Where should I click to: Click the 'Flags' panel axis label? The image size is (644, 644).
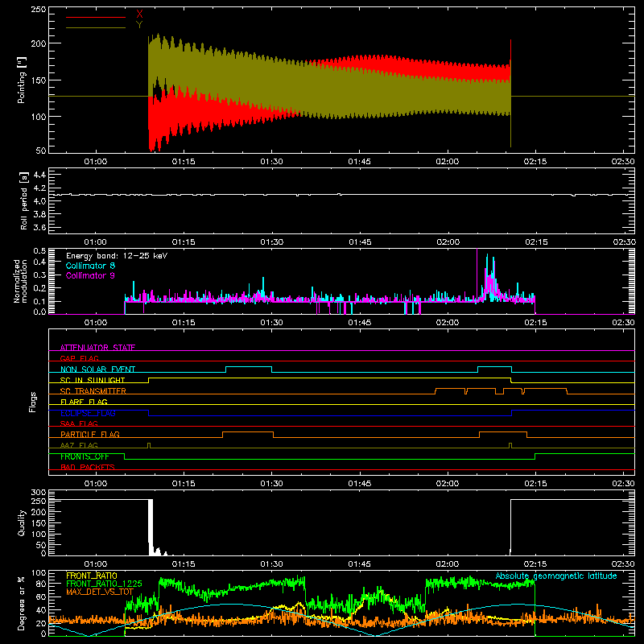tap(32, 402)
